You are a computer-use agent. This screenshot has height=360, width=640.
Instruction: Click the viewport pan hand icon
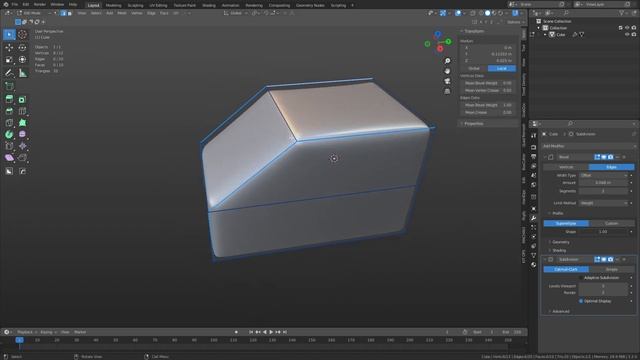447,71
